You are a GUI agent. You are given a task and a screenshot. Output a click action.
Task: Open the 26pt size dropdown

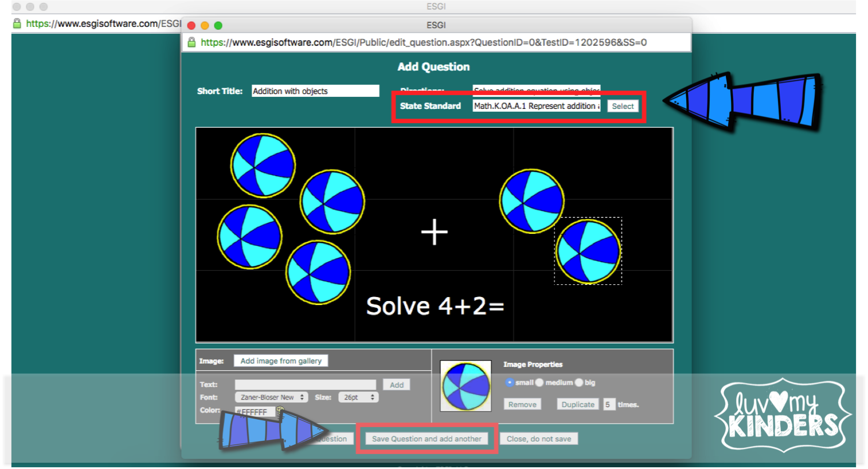(358, 396)
